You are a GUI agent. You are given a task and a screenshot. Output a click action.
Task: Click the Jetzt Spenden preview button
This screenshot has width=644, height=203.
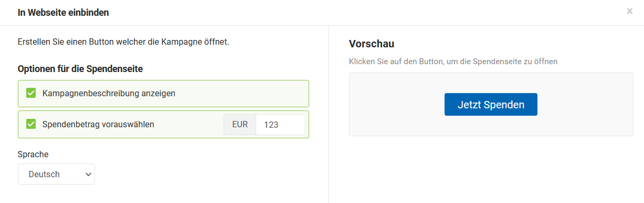pyautogui.click(x=491, y=105)
